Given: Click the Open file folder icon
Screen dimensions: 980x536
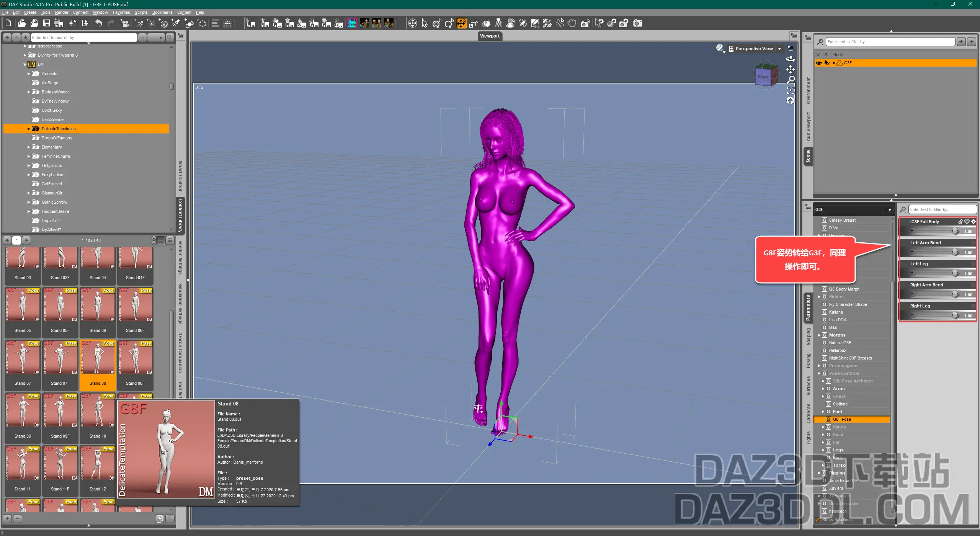Looking at the screenshot, I should coord(22,23).
